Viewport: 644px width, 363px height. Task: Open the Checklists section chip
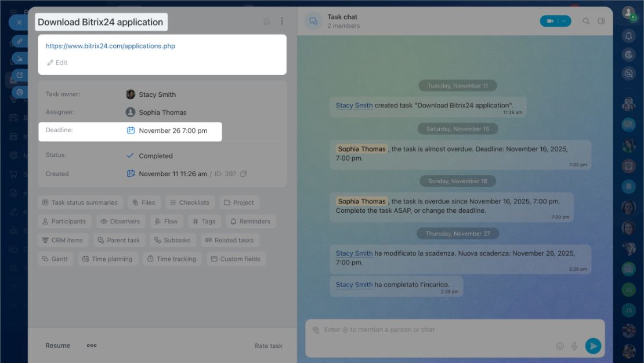[190, 202]
